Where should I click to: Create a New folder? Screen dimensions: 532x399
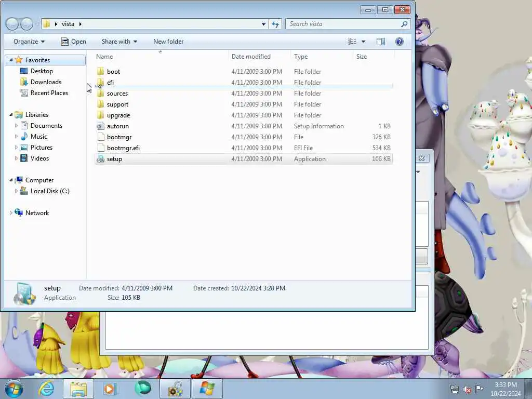[x=168, y=42]
